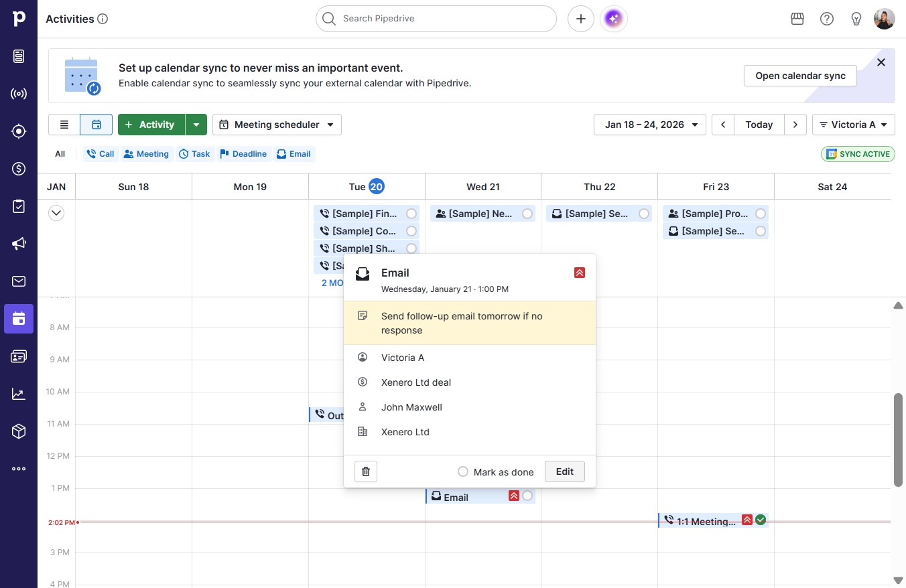The width and height of the screenshot is (906, 588).
Task: Click the calendar scroll down arrow
Action: [x=899, y=580]
